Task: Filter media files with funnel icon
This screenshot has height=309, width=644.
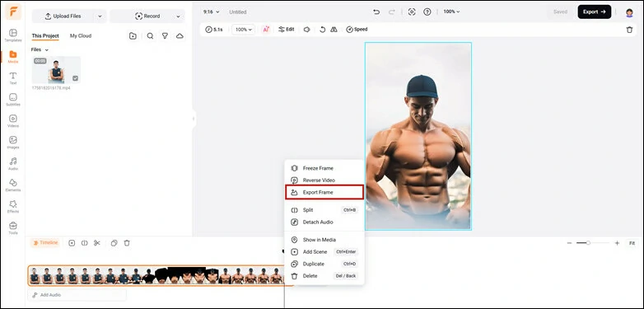Action: pyautogui.click(x=165, y=35)
